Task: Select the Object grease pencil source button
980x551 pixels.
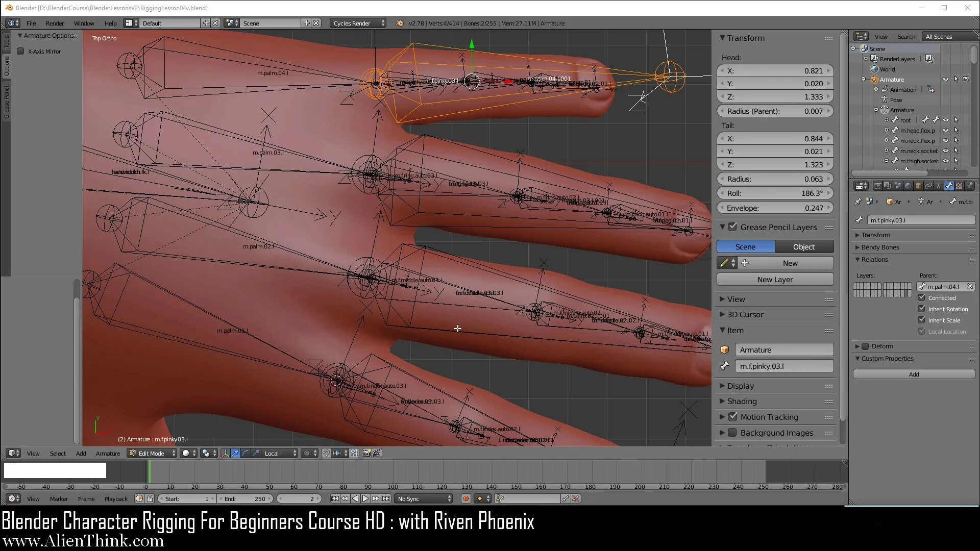Action: (804, 246)
